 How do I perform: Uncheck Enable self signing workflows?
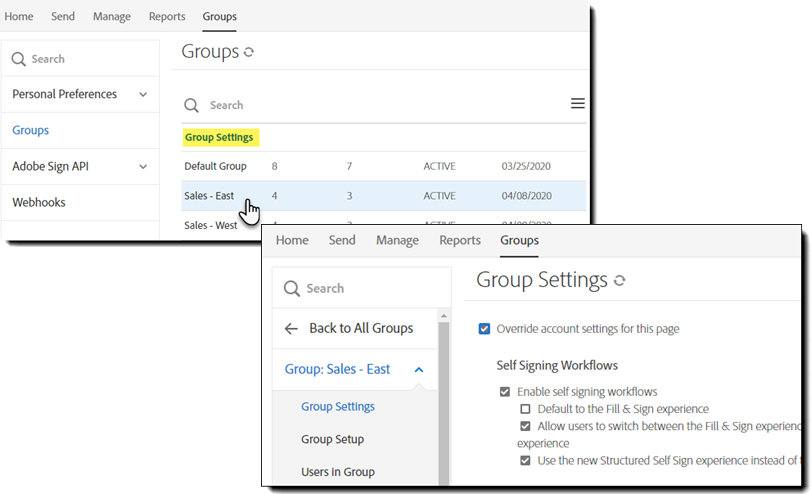(x=505, y=392)
